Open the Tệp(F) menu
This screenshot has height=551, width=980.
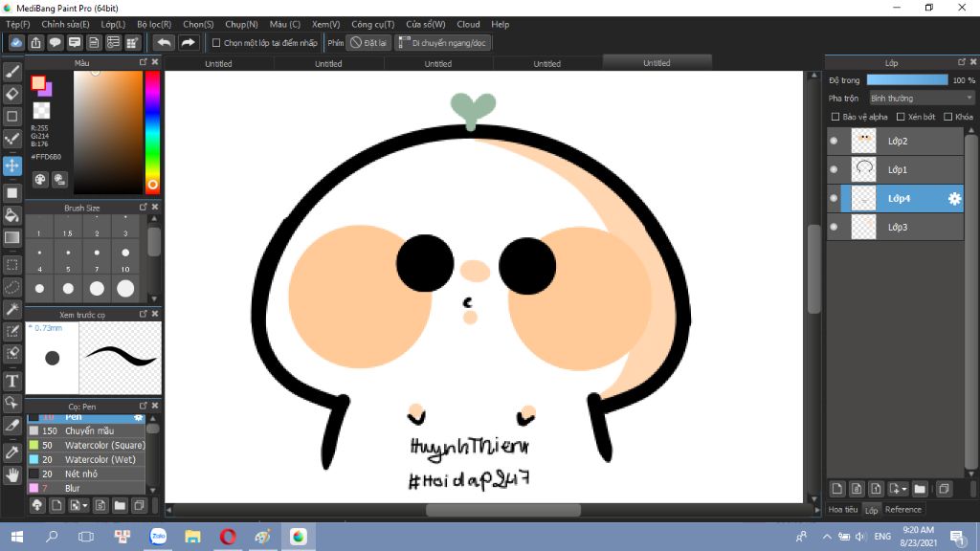click(x=18, y=24)
